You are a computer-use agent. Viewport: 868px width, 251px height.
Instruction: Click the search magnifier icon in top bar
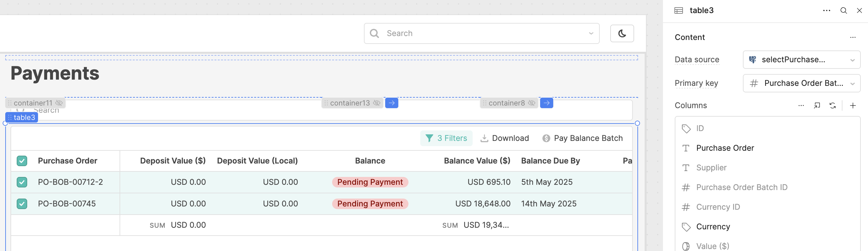click(374, 33)
